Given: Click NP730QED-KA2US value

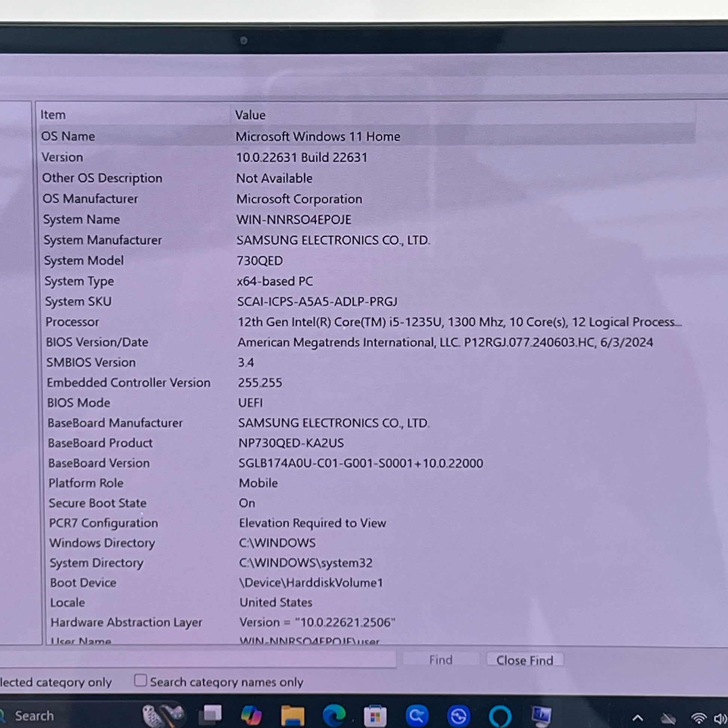Looking at the screenshot, I should pos(291,443).
